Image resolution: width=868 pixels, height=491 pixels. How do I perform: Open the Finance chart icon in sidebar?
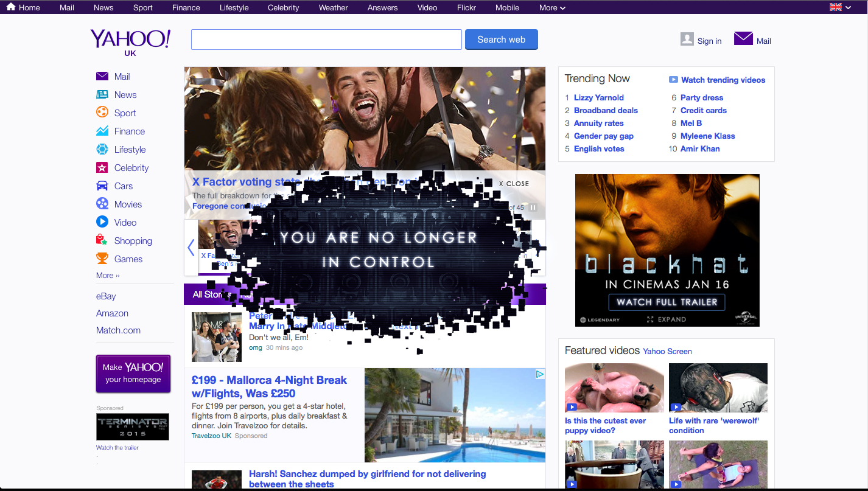pos(102,131)
